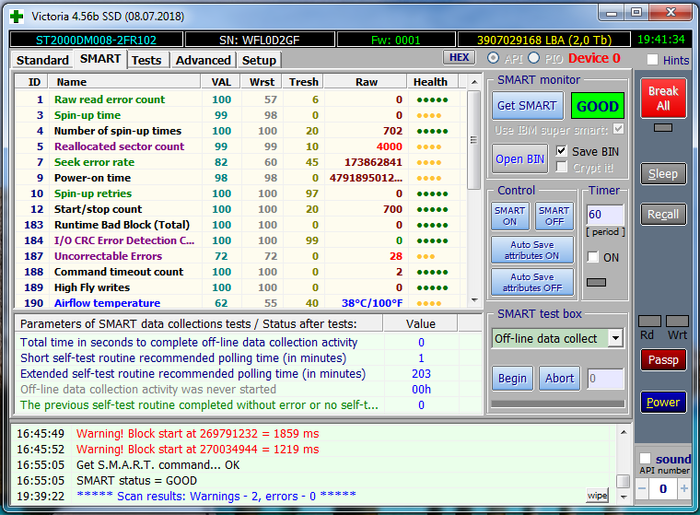Screen dimensions: 700x515
Task: Click the green cross Victoria app icon
Action: (x=17, y=17)
